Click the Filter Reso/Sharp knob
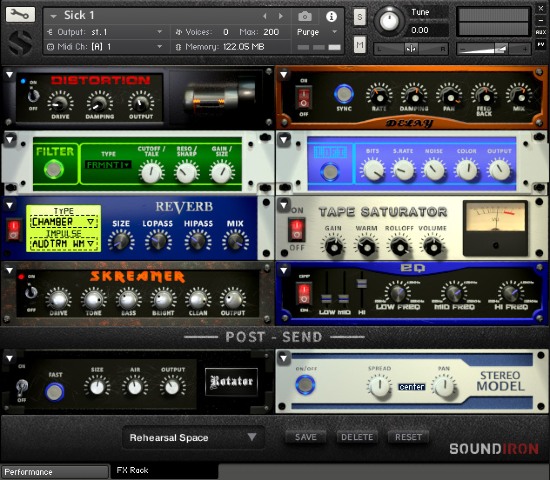Viewport: 550px width, 480px height. click(x=186, y=172)
